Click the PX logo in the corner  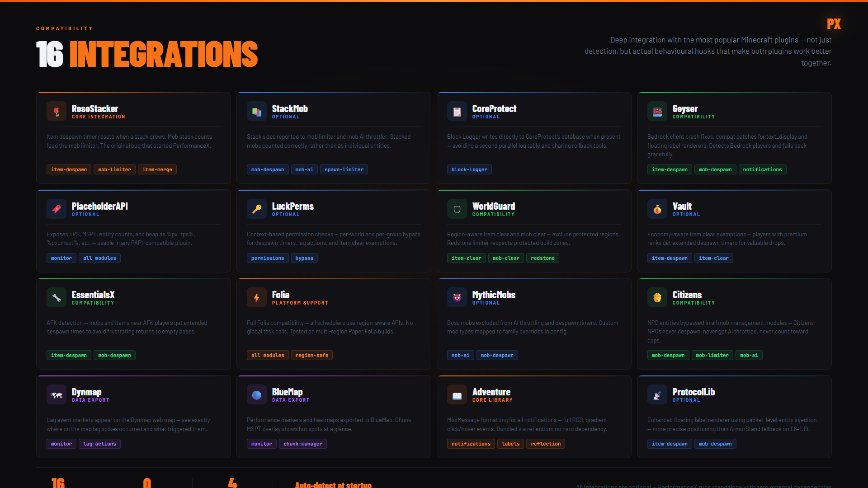click(834, 24)
